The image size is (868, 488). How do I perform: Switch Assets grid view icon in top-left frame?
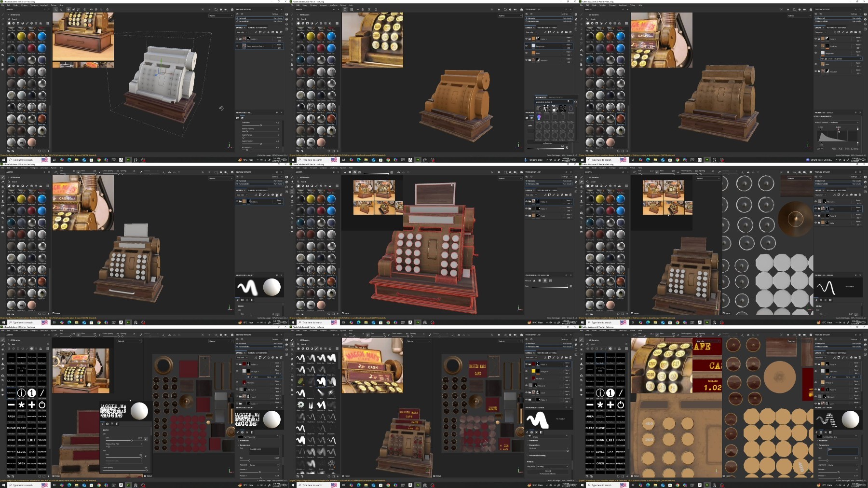(48, 23)
